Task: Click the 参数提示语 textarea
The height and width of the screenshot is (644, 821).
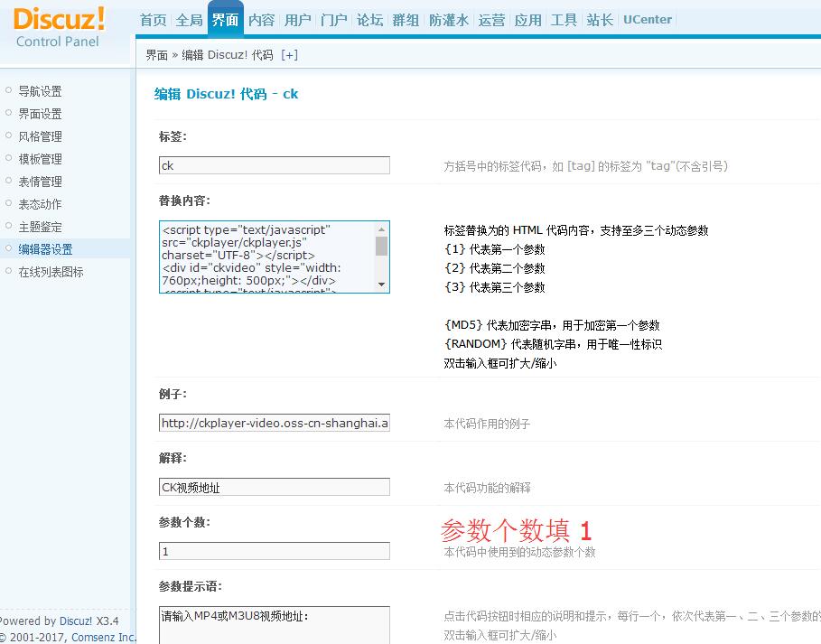Action: point(275,625)
